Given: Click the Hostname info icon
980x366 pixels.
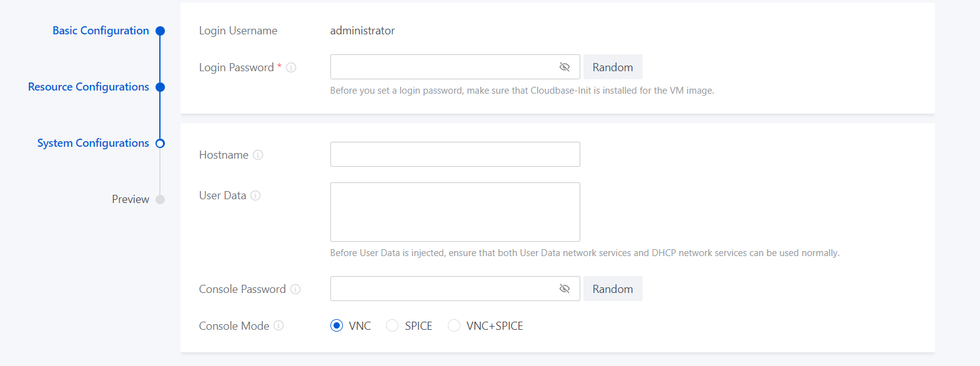Looking at the screenshot, I should (x=258, y=155).
